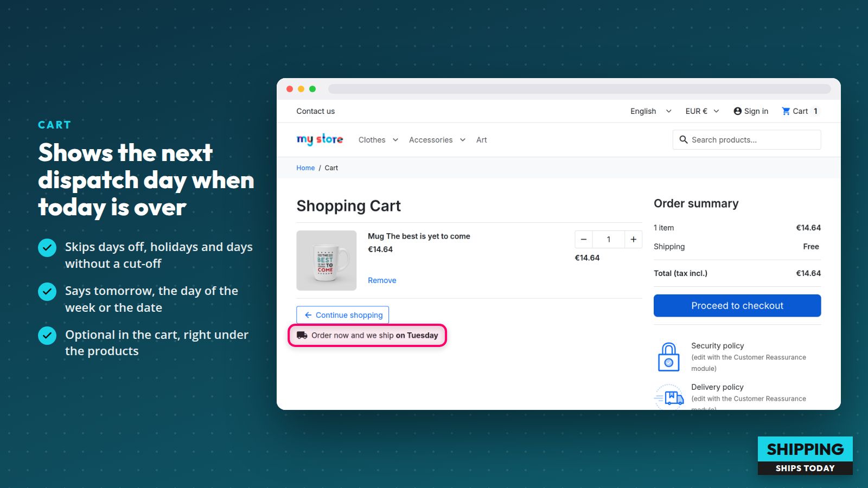Click the Shopping Cart heading
868x488 pixels.
(x=349, y=206)
